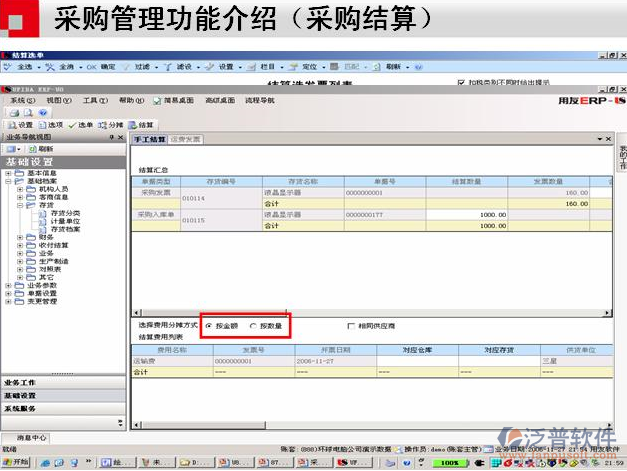Click the 选项 toolbar icon
Image resolution: width=627 pixels, height=471 pixels.
coord(43,124)
